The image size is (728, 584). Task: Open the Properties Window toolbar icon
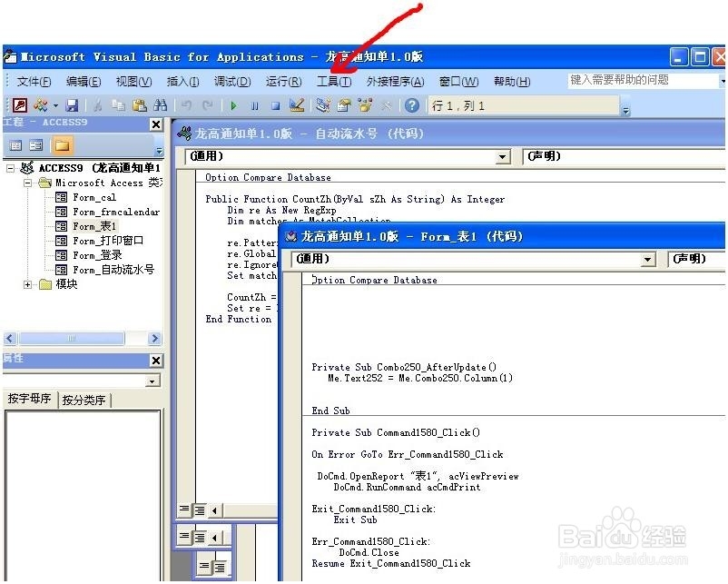pos(343,105)
